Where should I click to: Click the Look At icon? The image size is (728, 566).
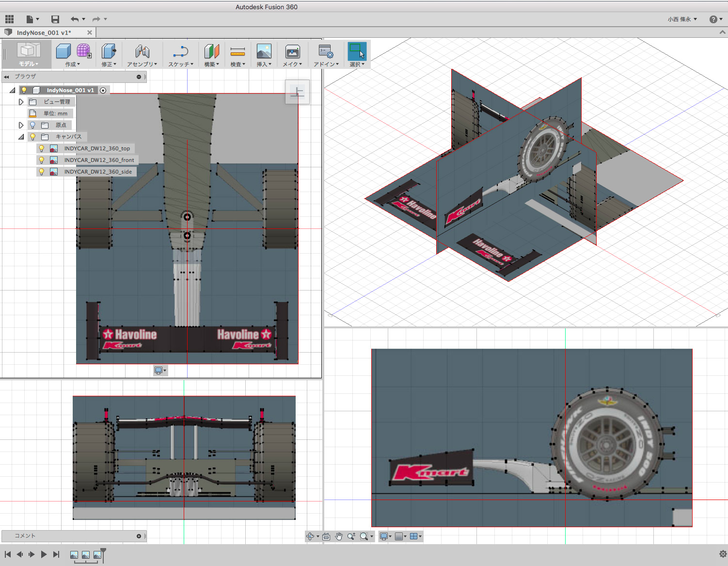click(x=326, y=536)
